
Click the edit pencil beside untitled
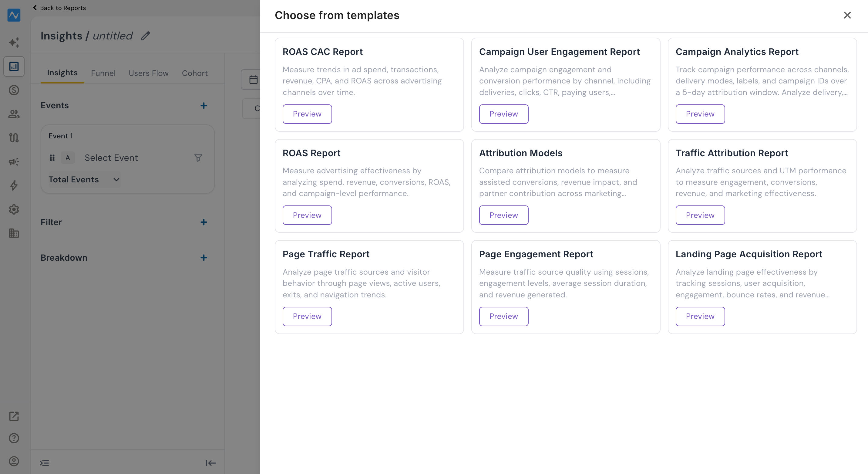click(145, 36)
